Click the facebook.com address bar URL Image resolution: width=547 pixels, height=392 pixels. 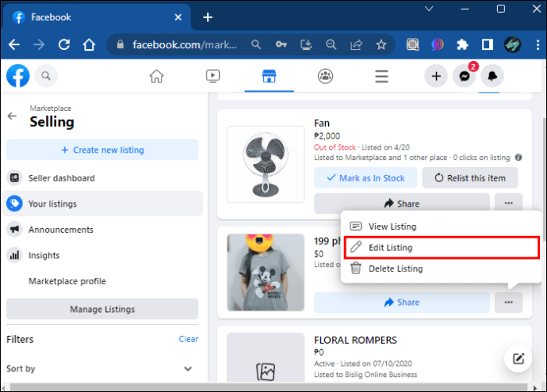pos(185,44)
